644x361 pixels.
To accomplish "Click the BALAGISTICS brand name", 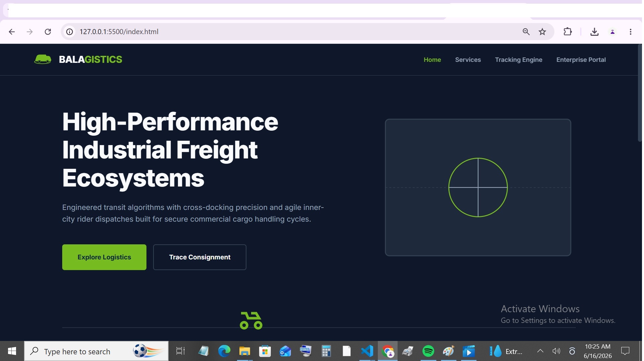I will (x=91, y=59).
